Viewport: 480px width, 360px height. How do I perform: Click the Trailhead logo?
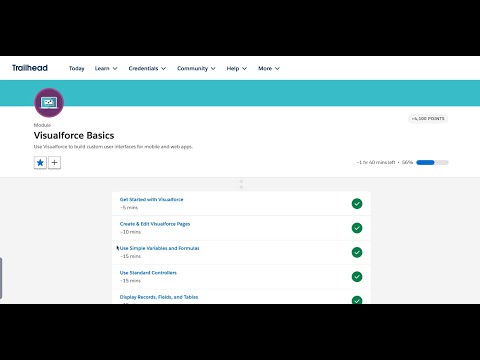click(x=30, y=68)
